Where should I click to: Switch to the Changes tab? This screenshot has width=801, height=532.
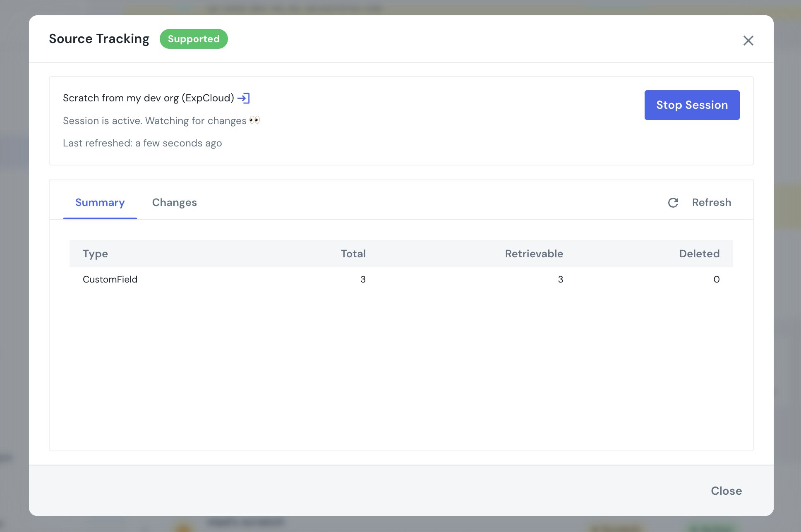coord(174,202)
